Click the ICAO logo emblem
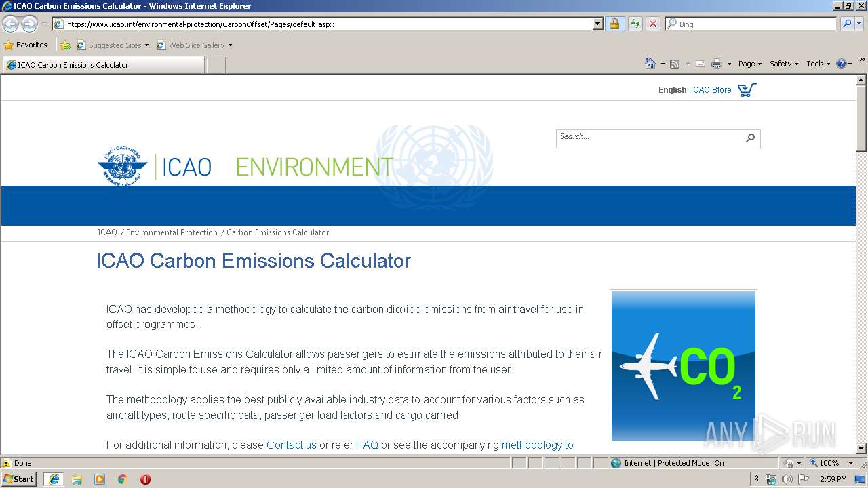The width and height of the screenshot is (868, 488). click(x=122, y=166)
